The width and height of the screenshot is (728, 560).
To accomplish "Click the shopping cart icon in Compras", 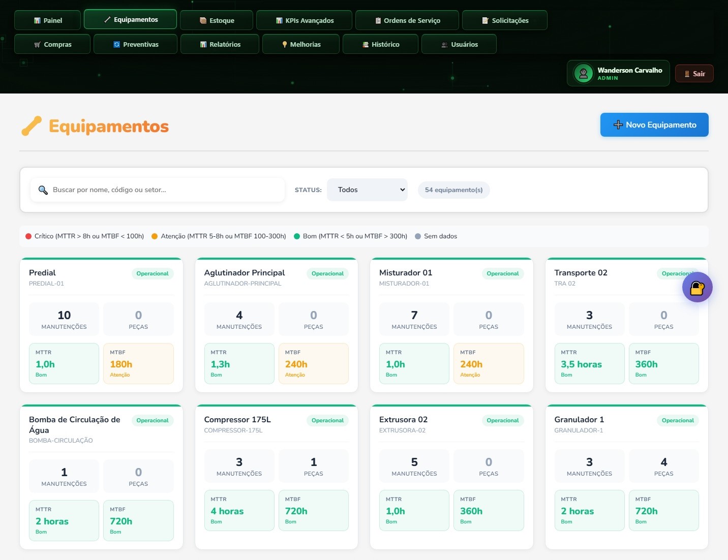I will pos(37,45).
